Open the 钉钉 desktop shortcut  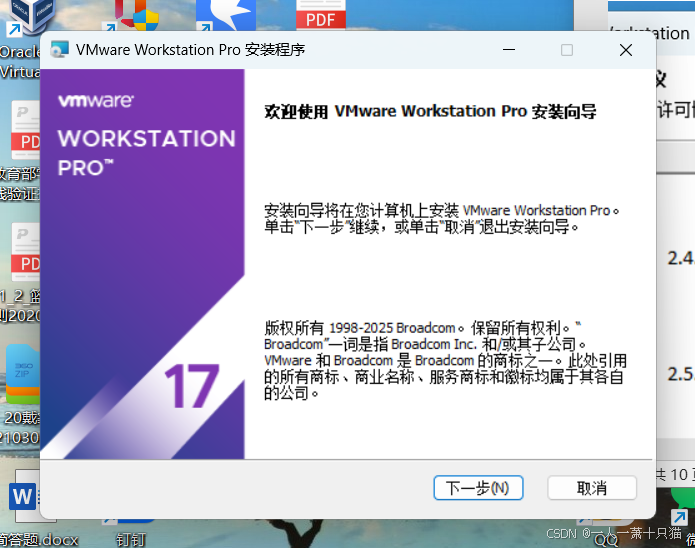point(130,532)
